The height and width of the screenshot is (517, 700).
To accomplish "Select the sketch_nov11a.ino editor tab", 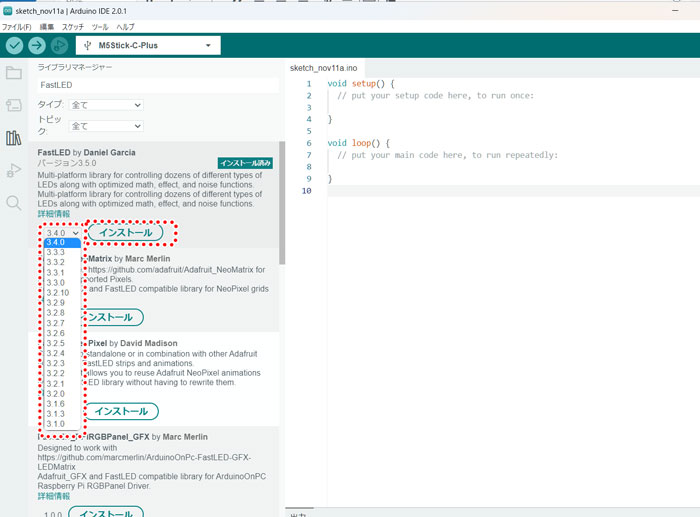I will click(324, 68).
